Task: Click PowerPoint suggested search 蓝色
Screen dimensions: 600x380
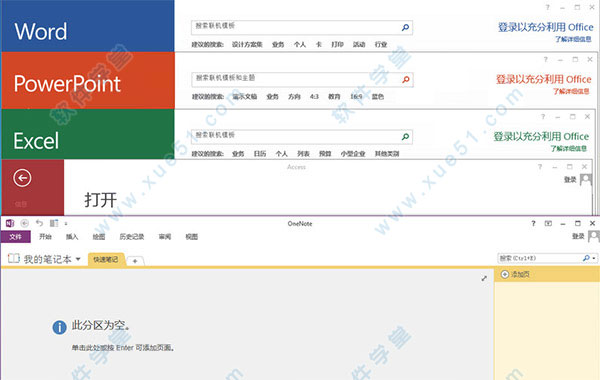Action: (x=378, y=96)
